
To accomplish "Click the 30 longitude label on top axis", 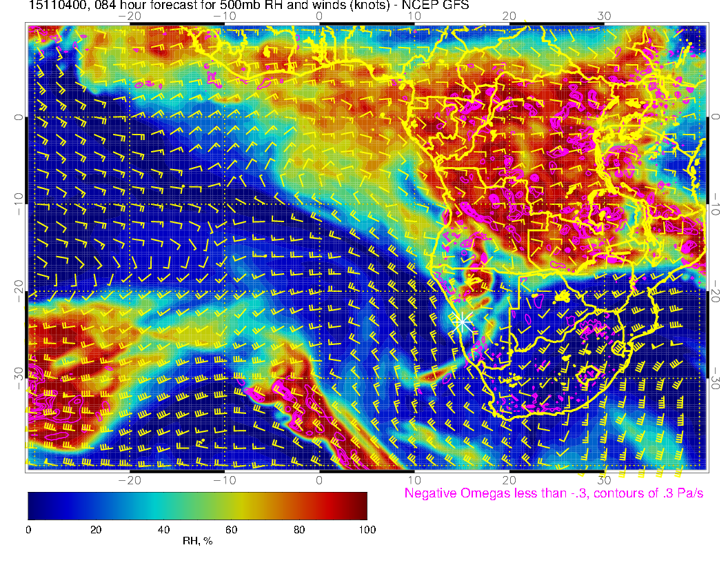I will pos(604,16).
